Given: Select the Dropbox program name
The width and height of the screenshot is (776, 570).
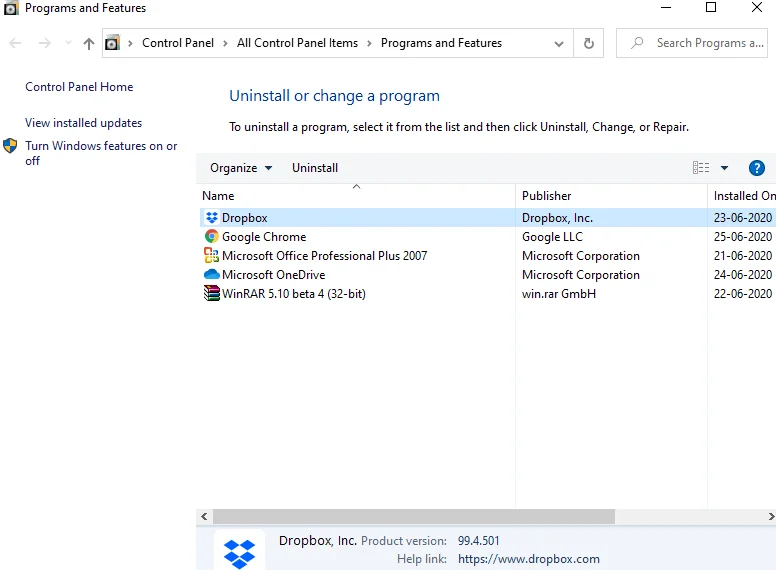Looking at the screenshot, I should (x=244, y=218).
